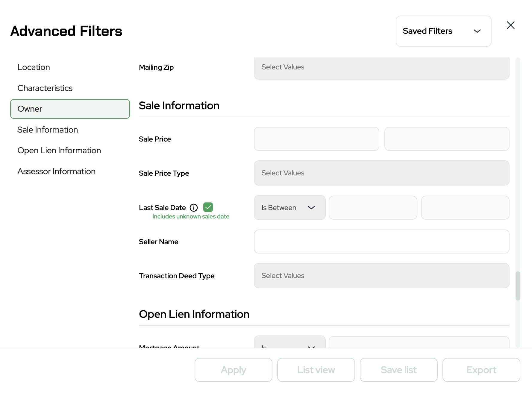
Task: Click the Export button
Action: (x=481, y=370)
